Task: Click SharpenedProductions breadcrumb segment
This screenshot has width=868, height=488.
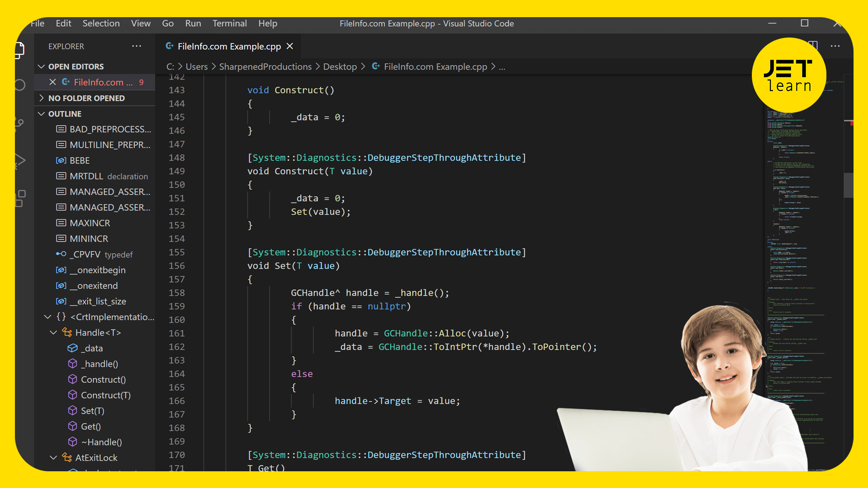Action: [x=265, y=67]
